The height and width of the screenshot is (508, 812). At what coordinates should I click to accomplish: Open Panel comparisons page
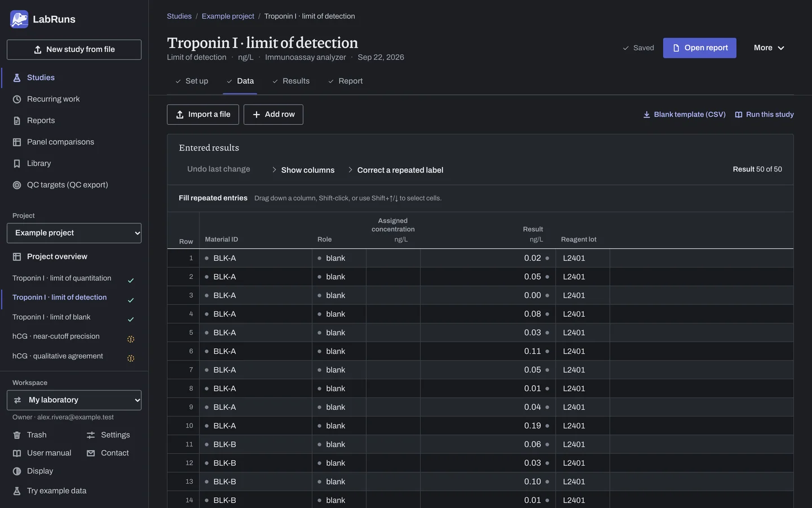(x=74, y=142)
